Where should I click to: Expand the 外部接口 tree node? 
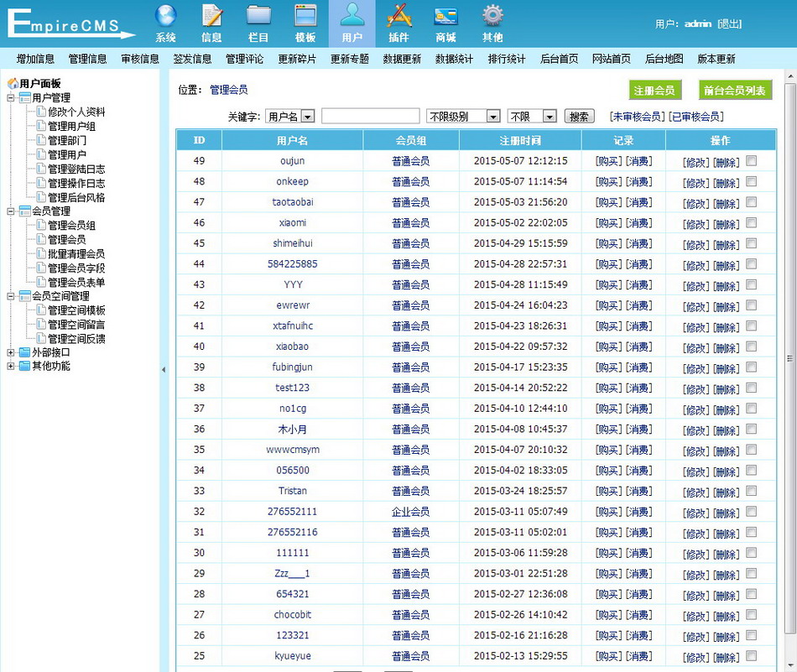[x=11, y=352]
